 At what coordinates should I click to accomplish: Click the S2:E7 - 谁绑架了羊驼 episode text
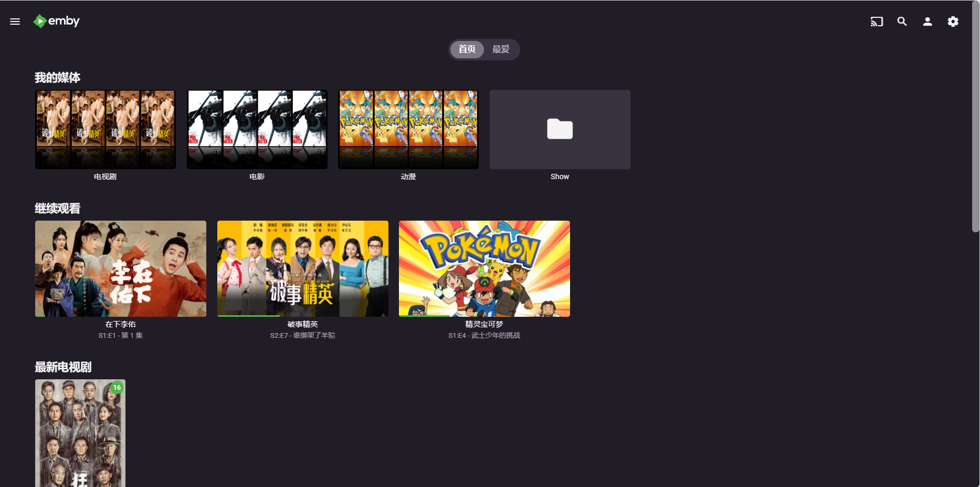302,335
